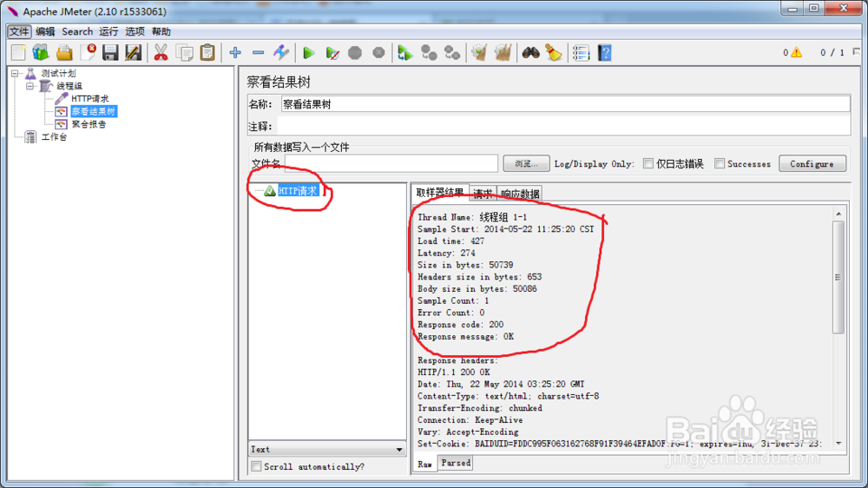Click the Clear All double broom icon
Viewport: 868px width, 488px height.
[503, 53]
